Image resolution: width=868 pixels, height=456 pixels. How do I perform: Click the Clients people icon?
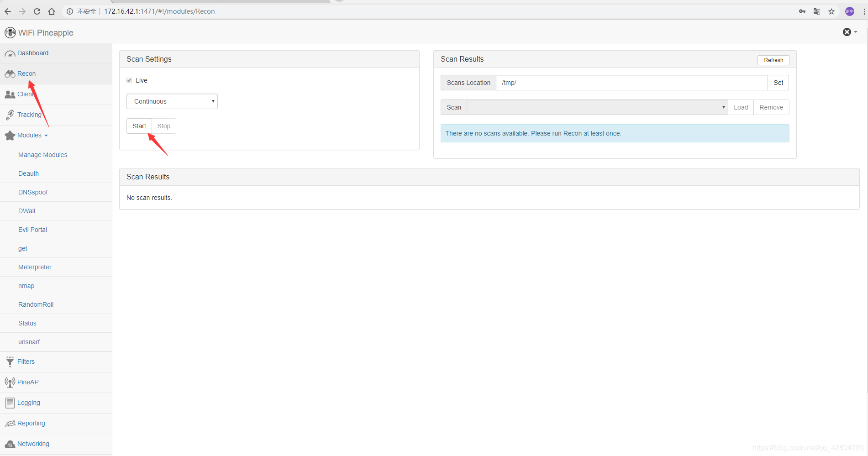pyautogui.click(x=10, y=94)
